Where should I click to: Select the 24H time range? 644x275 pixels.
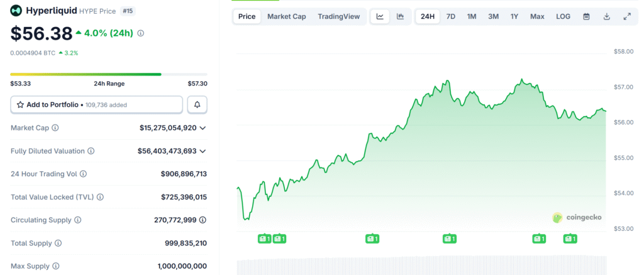[428, 16]
